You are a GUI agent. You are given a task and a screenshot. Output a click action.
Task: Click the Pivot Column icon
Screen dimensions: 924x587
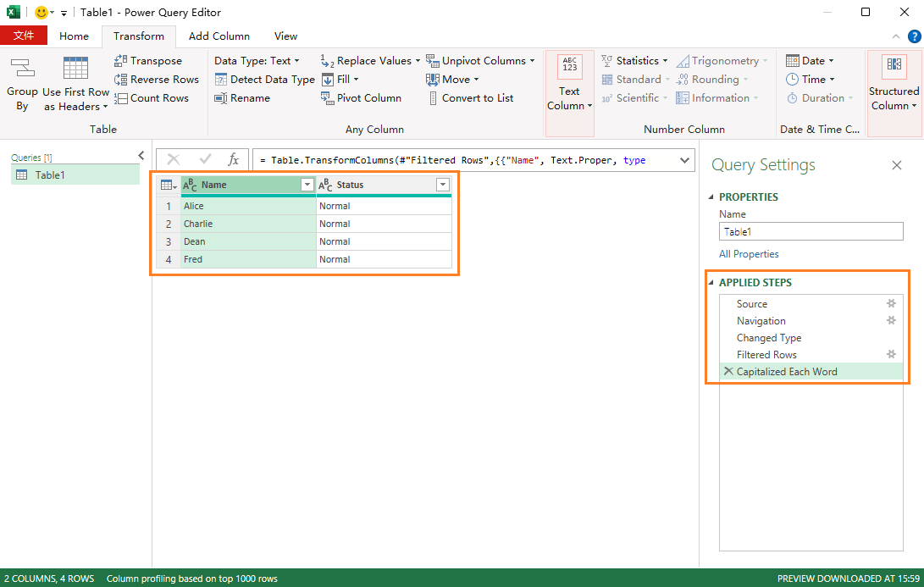(328, 98)
